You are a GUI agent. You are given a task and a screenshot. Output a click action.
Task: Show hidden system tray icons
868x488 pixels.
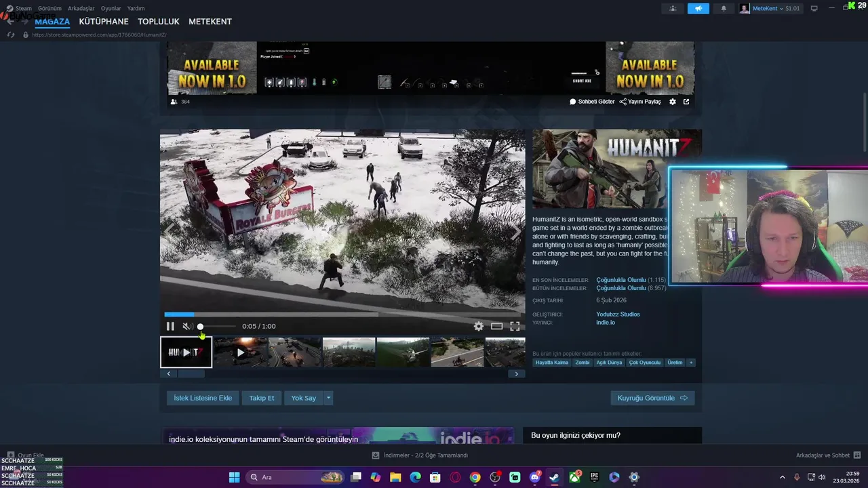782,477
